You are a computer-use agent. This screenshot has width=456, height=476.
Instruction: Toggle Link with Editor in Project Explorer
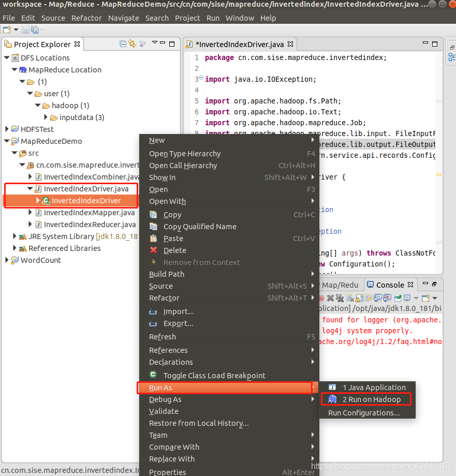coord(132,43)
